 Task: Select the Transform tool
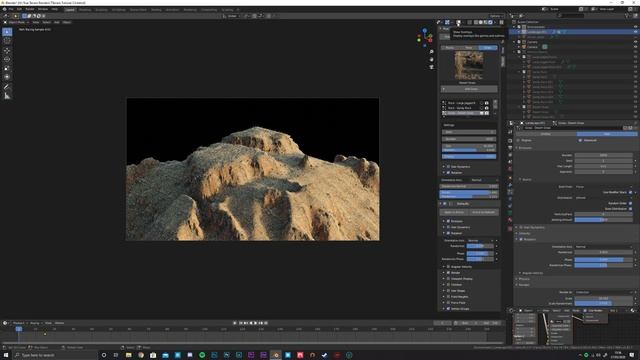click(x=7, y=77)
